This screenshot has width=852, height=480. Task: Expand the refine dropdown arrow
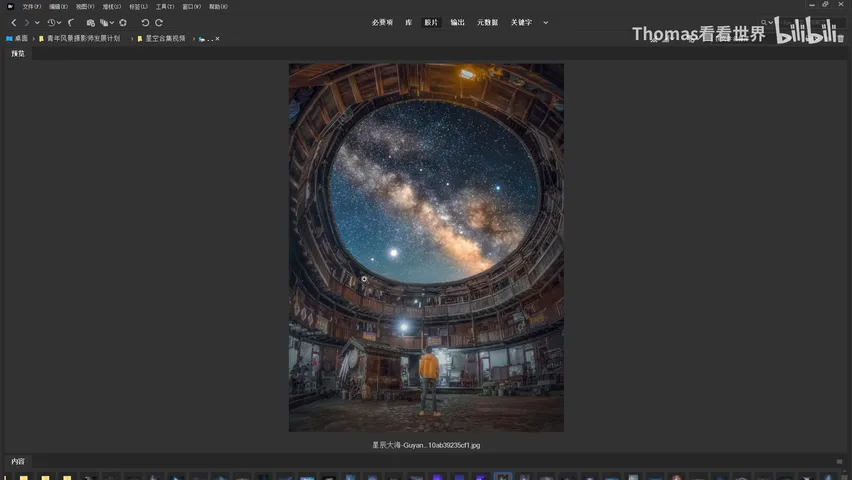tap(111, 23)
